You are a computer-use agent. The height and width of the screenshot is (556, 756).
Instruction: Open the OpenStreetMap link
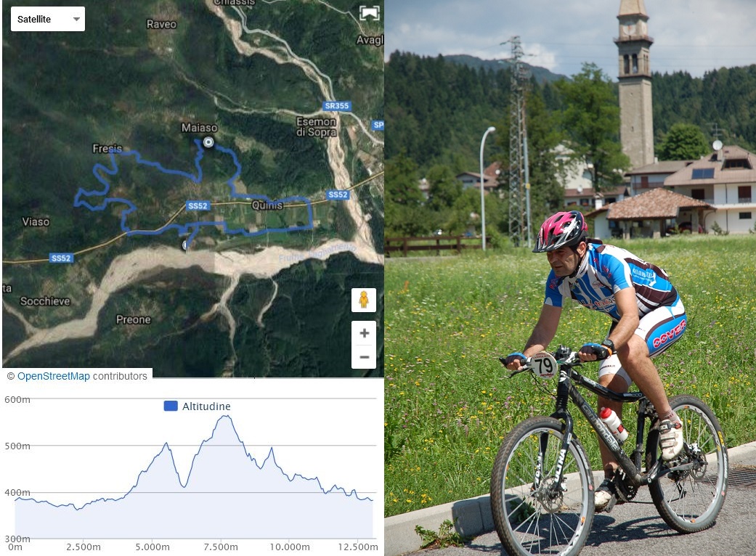point(54,376)
